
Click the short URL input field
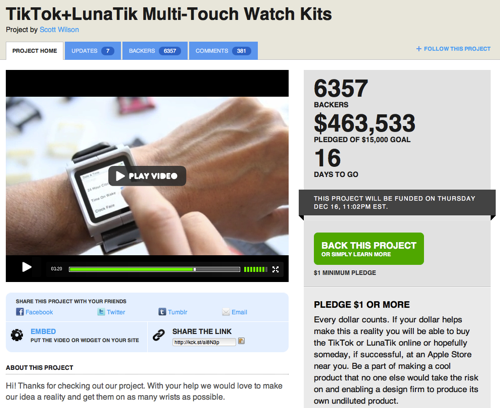coord(204,342)
